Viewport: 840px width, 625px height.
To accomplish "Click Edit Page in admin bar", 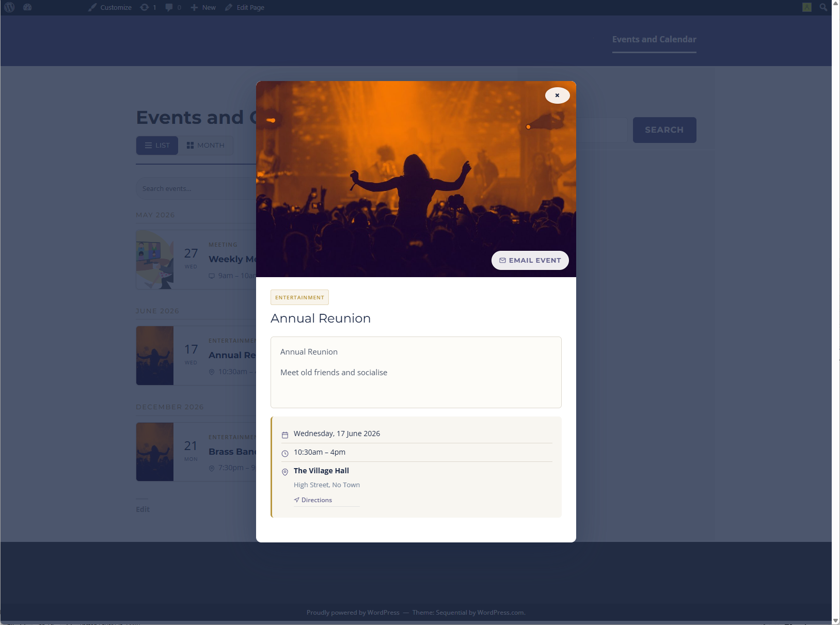I will pyautogui.click(x=245, y=7).
